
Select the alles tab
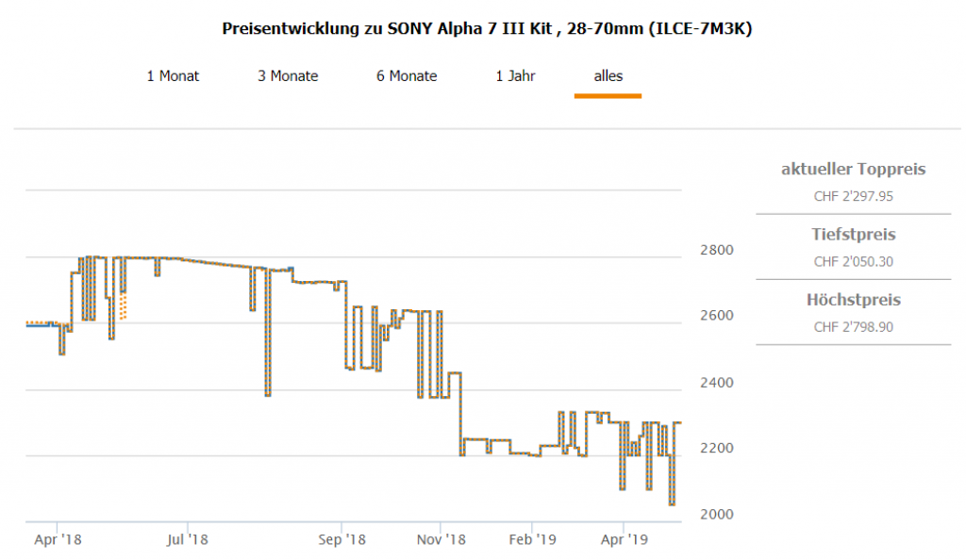point(608,76)
